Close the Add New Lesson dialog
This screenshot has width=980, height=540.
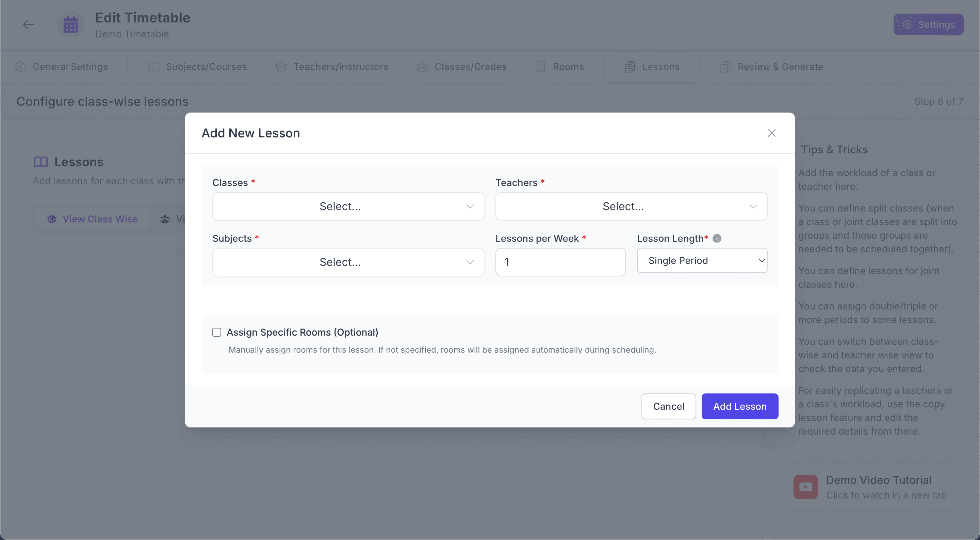tap(771, 133)
